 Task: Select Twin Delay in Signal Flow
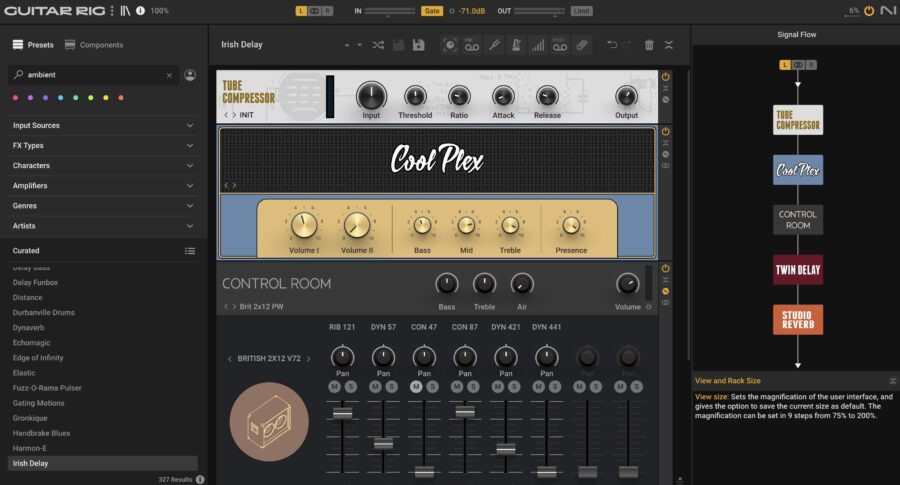pyautogui.click(x=798, y=270)
